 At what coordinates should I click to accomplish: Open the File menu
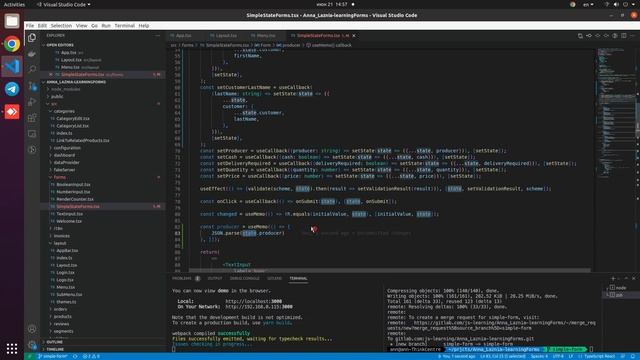pos(30,25)
